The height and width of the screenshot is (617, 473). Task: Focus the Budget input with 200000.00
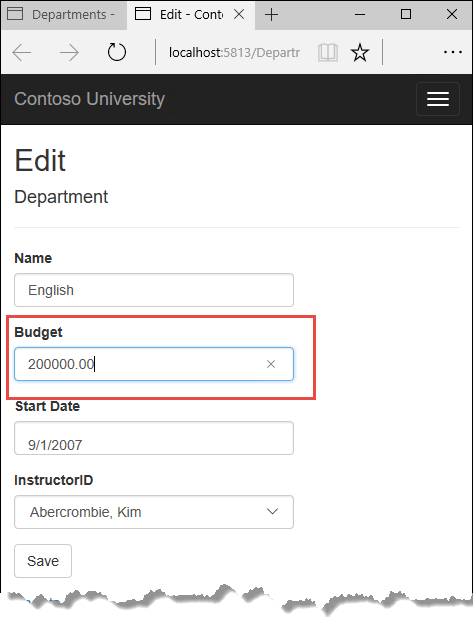click(154, 364)
